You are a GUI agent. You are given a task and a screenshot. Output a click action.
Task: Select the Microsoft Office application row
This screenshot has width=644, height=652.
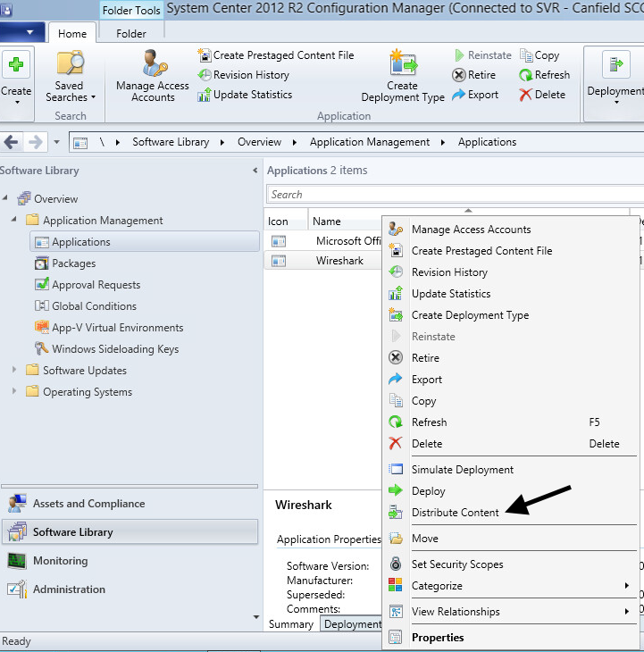(322, 241)
